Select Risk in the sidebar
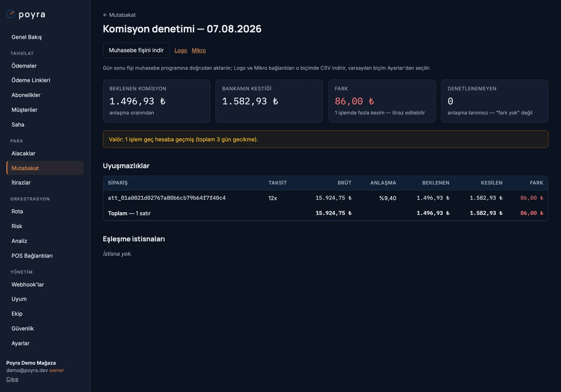This screenshot has width=561, height=392. pos(45,226)
